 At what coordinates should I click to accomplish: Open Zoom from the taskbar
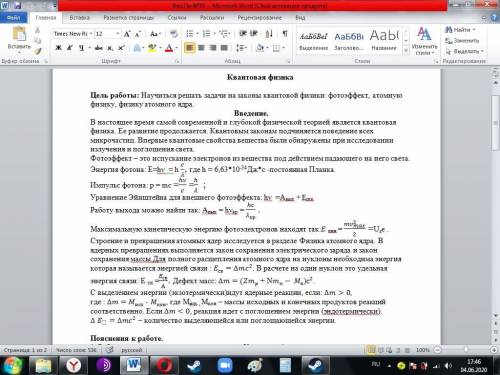click(225, 365)
